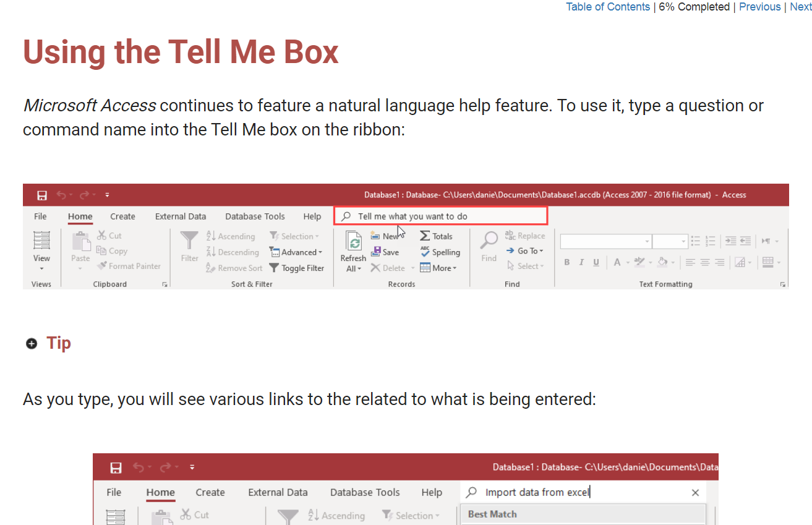Open the Table of Contents link
Image resolution: width=812 pixels, height=525 pixels.
coord(608,7)
